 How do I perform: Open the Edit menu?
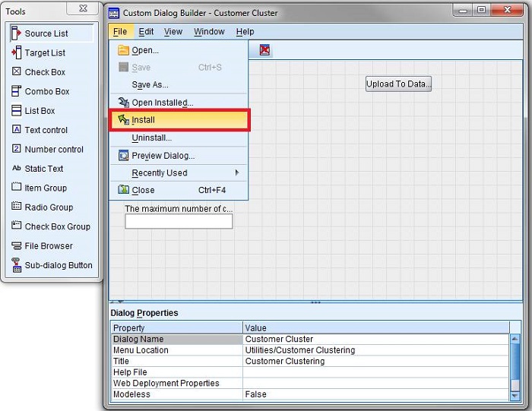coord(146,32)
